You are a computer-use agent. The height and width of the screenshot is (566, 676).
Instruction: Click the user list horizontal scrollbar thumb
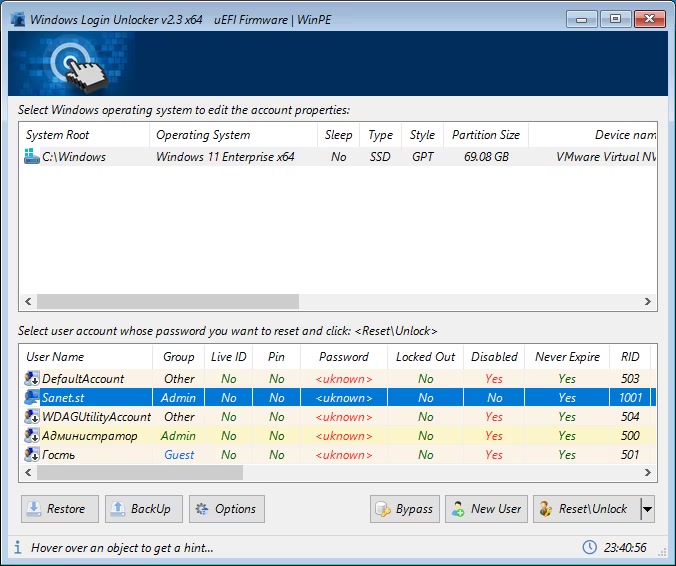pyautogui.click(x=140, y=472)
